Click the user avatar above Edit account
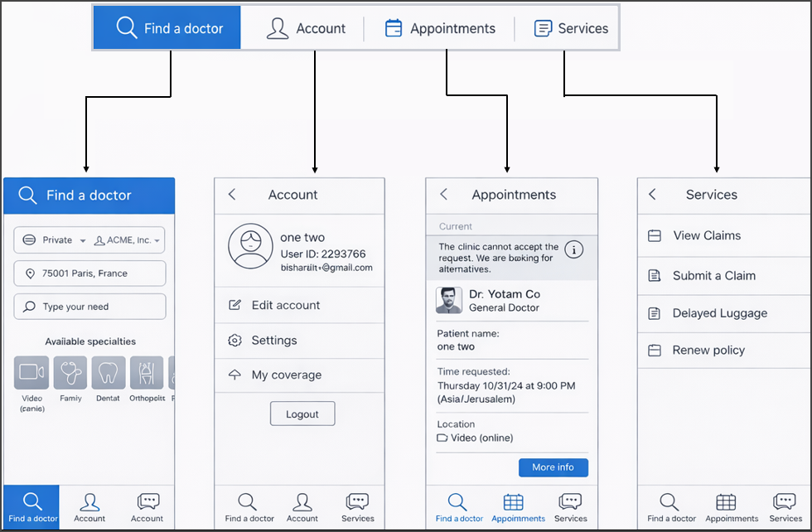 pos(249,246)
